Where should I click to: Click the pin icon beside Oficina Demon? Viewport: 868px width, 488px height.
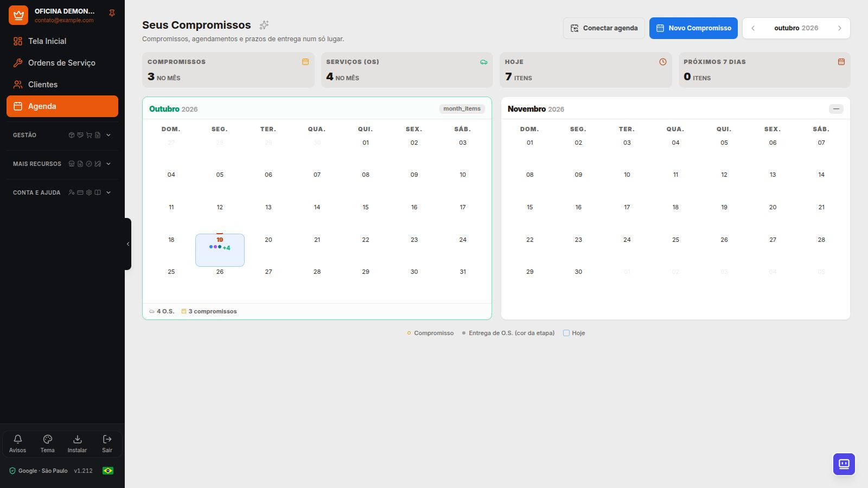[x=112, y=13]
